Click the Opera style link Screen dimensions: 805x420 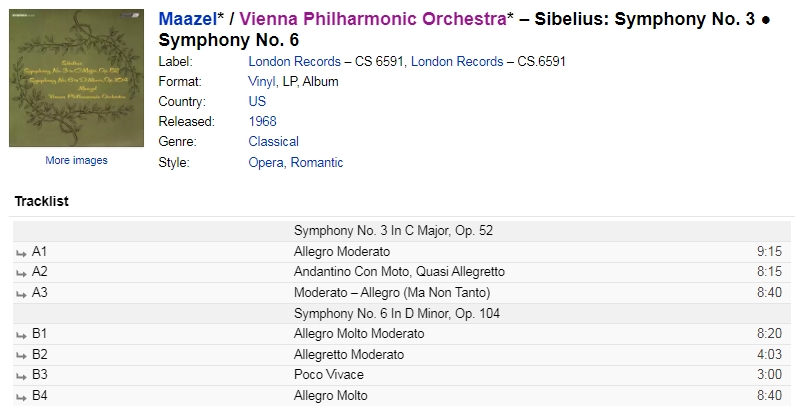pos(266,163)
